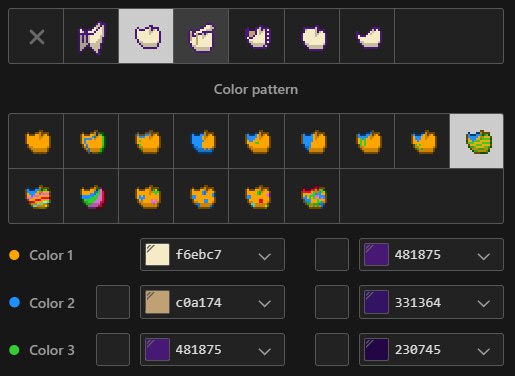This screenshot has width=515, height=376.
Task: Select the pointing hand shape icon
Action: click(x=201, y=36)
